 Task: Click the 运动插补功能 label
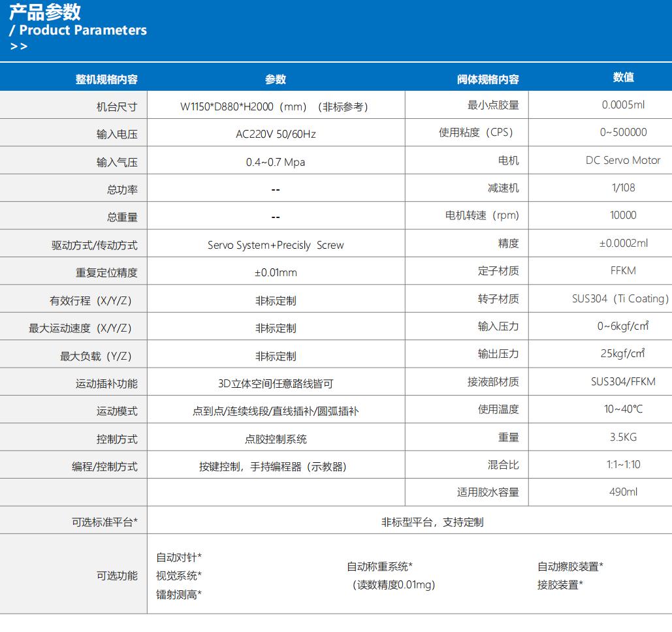(106, 383)
